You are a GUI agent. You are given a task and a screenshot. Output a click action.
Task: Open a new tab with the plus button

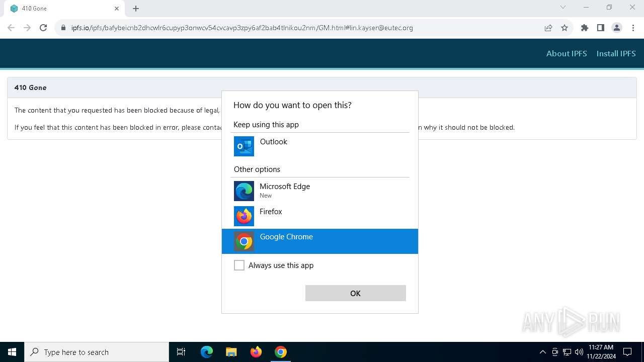pos(136,9)
